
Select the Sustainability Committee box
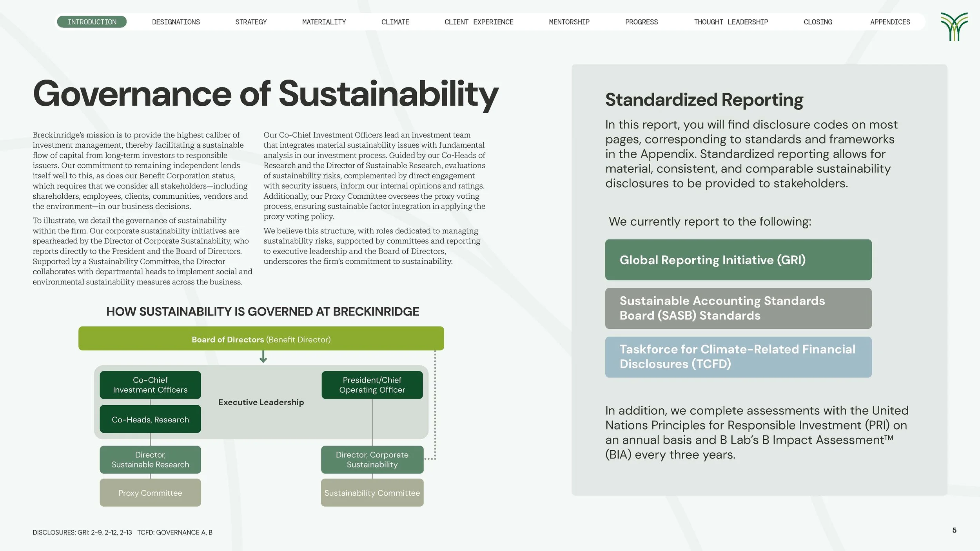click(372, 493)
